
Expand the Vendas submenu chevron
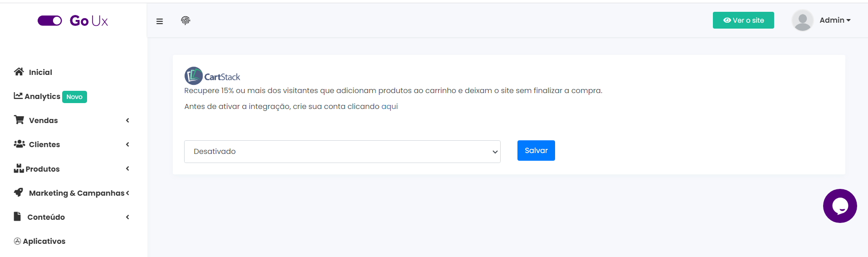tap(127, 120)
